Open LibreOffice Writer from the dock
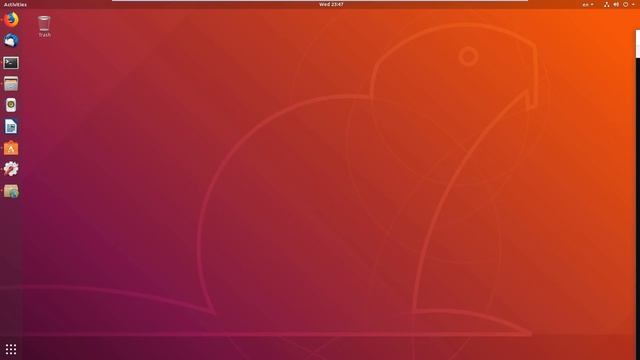The height and width of the screenshot is (360, 640). (x=11, y=127)
